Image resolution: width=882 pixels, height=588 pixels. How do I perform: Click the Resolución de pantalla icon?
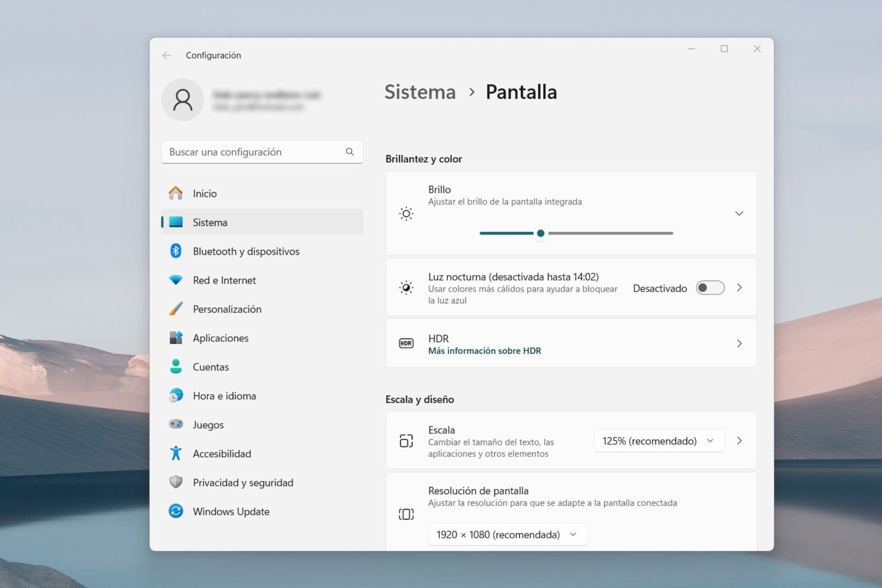(406, 514)
